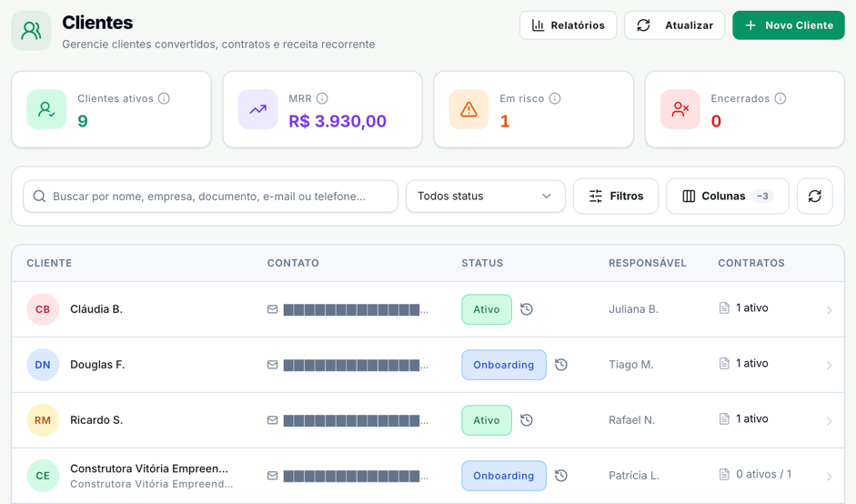Click the contract document icon for Ricardo S.
Screen dimensions: 856x504
click(x=724, y=419)
